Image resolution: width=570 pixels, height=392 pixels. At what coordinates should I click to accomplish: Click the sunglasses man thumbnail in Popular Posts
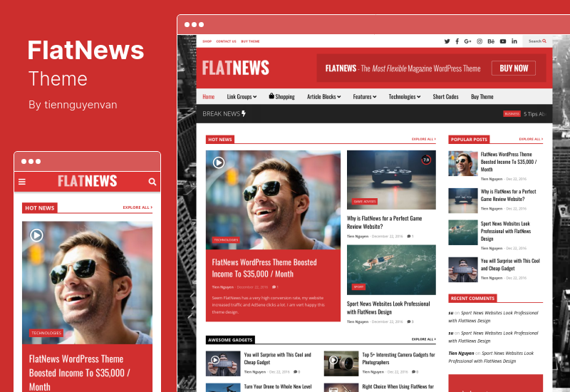[462, 164]
